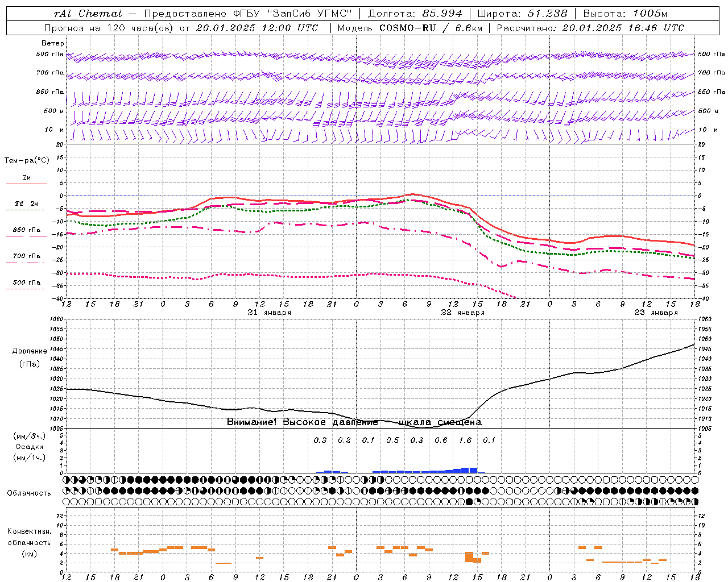This screenshot has height=582, width=728.
Task: Click the tallest orange convective cloud block
Action: click(x=469, y=557)
